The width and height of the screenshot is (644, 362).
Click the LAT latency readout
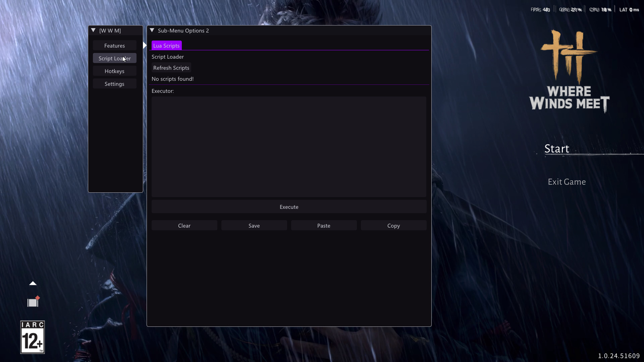click(x=629, y=10)
